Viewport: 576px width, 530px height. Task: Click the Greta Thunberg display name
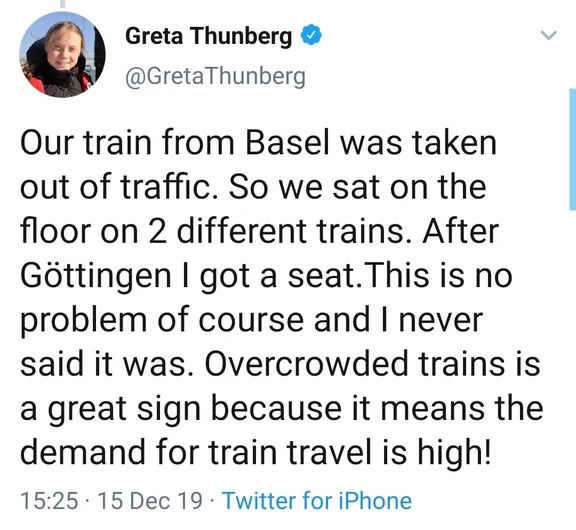click(x=208, y=36)
